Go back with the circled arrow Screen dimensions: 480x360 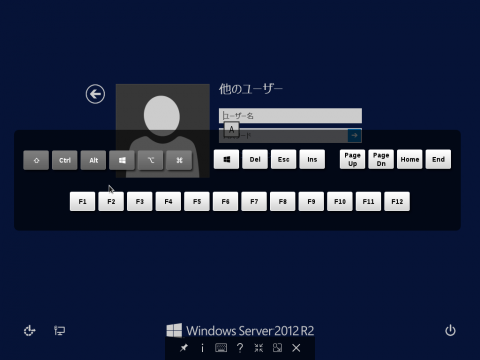[x=95, y=94]
